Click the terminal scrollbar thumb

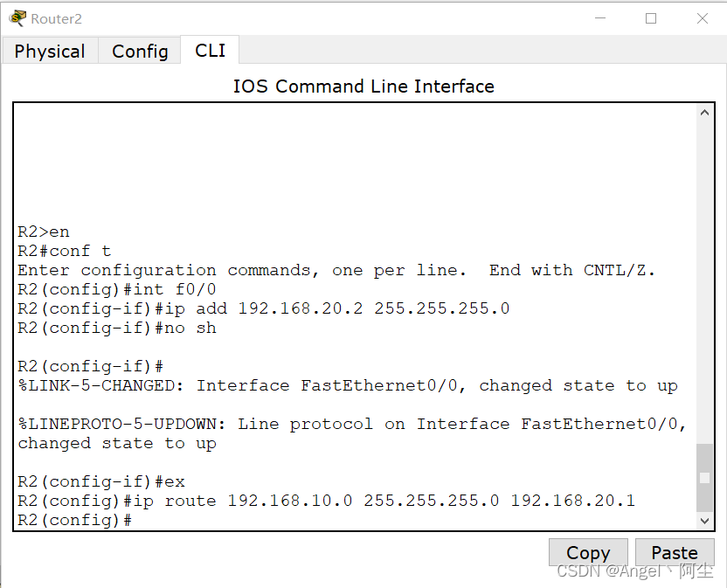tap(705, 477)
